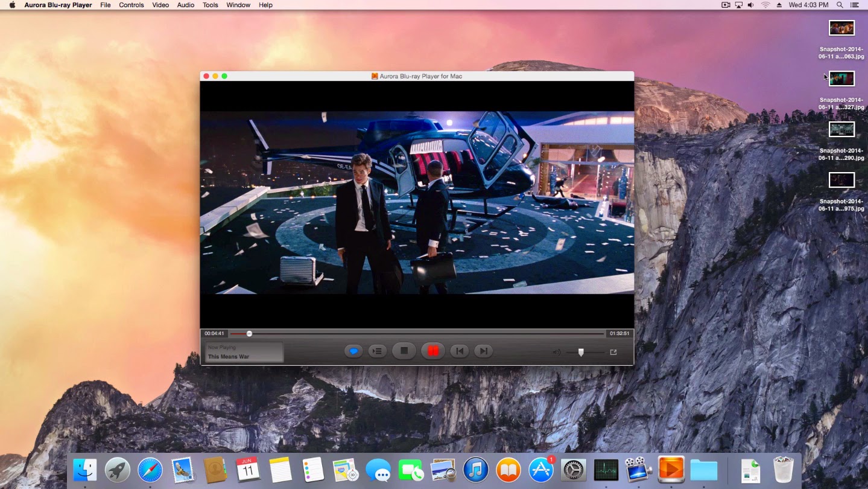Open Safari from the Dock
Image resolution: width=868 pixels, height=489 pixels.
point(150,470)
